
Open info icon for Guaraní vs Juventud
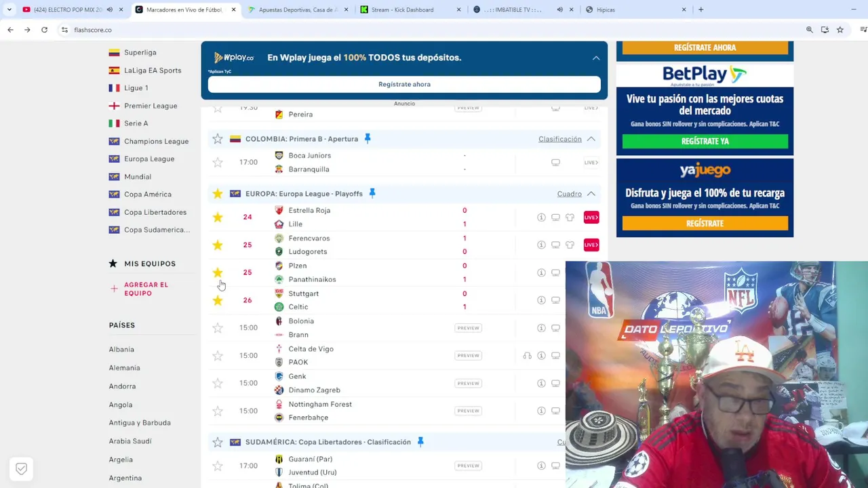[x=541, y=466]
